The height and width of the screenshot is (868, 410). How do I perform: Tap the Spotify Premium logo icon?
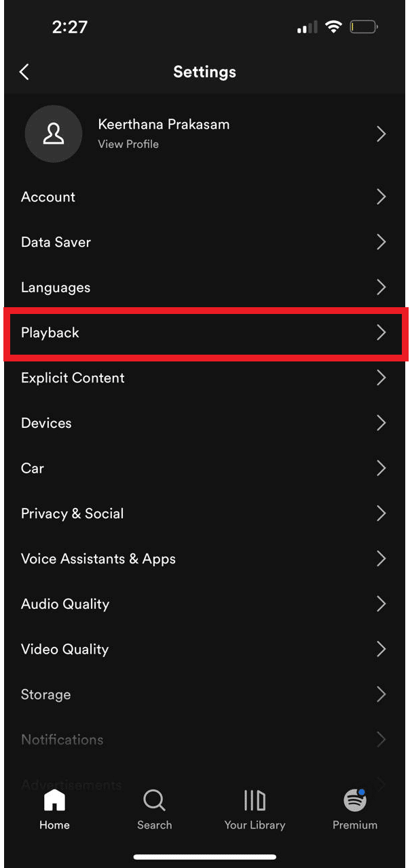pyautogui.click(x=355, y=801)
